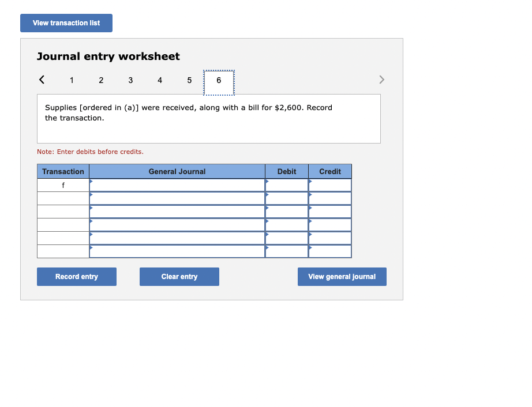Click sixth row Credit field
The image size is (532, 407).
coord(330,251)
